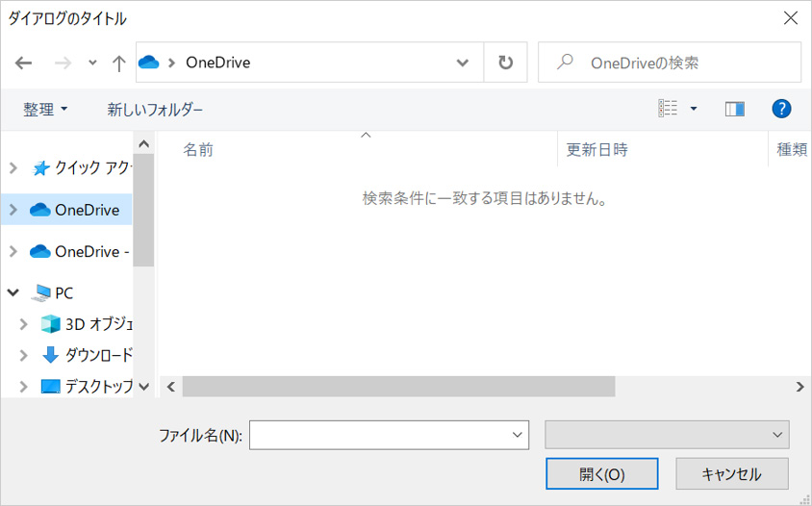Open the ダウンロード folder in the sidebar

[98, 355]
